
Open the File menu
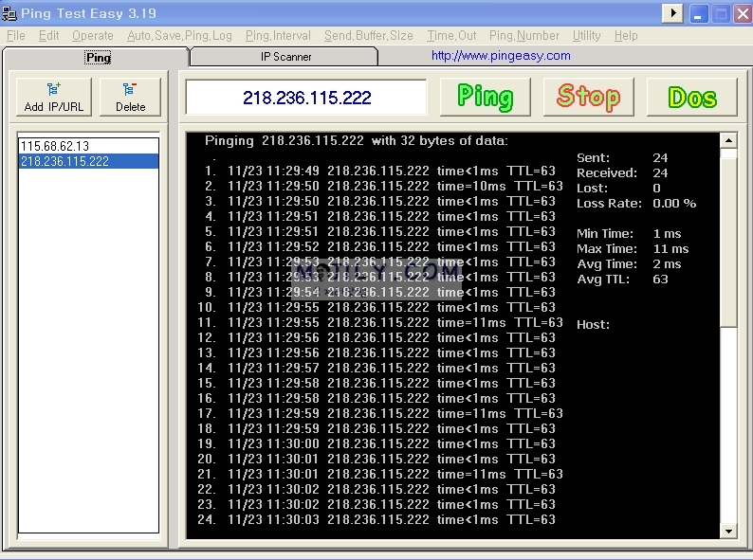(x=16, y=36)
